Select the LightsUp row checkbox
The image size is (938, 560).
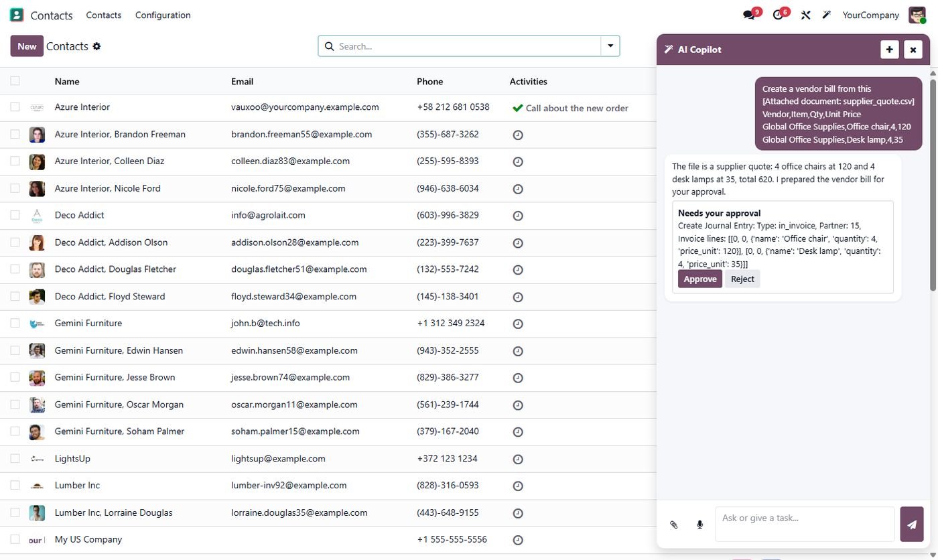point(15,458)
